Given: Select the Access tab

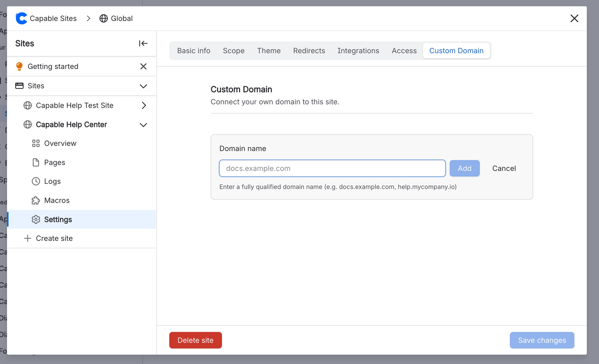Looking at the screenshot, I should (404, 51).
